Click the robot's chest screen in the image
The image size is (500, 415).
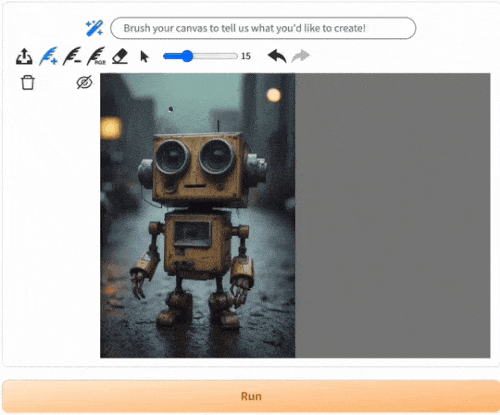pos(193,233)
